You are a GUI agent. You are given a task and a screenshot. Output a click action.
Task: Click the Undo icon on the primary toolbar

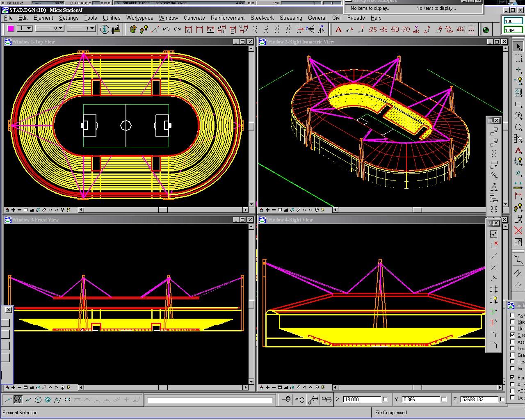pyautogui.click(x=167, y=29)
